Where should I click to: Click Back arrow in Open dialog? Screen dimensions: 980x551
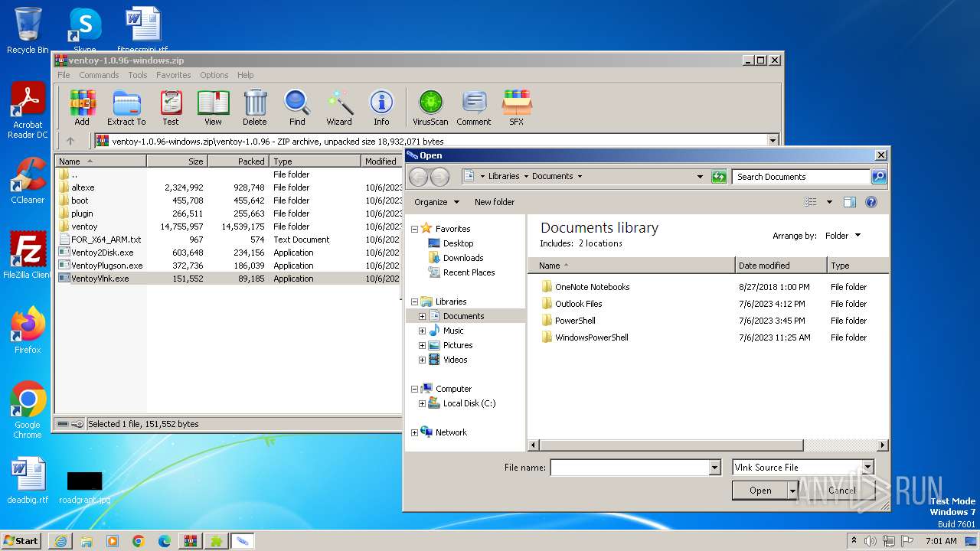pos(418,177)
